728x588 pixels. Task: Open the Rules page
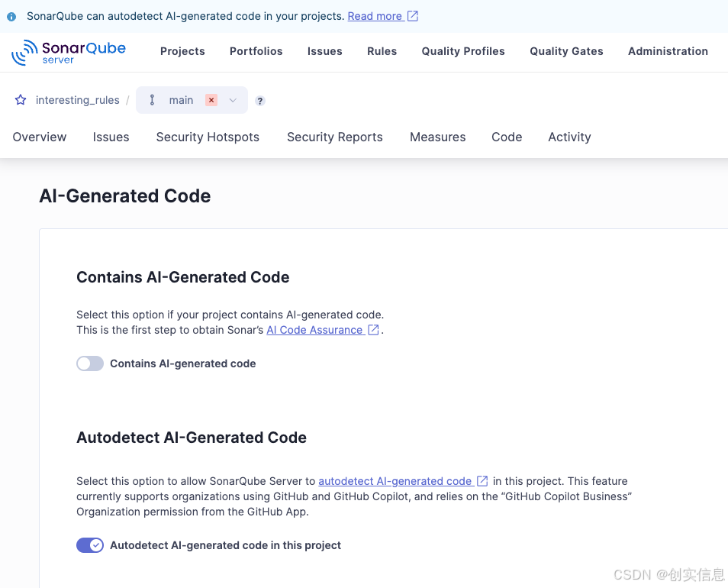coord(382,51)
